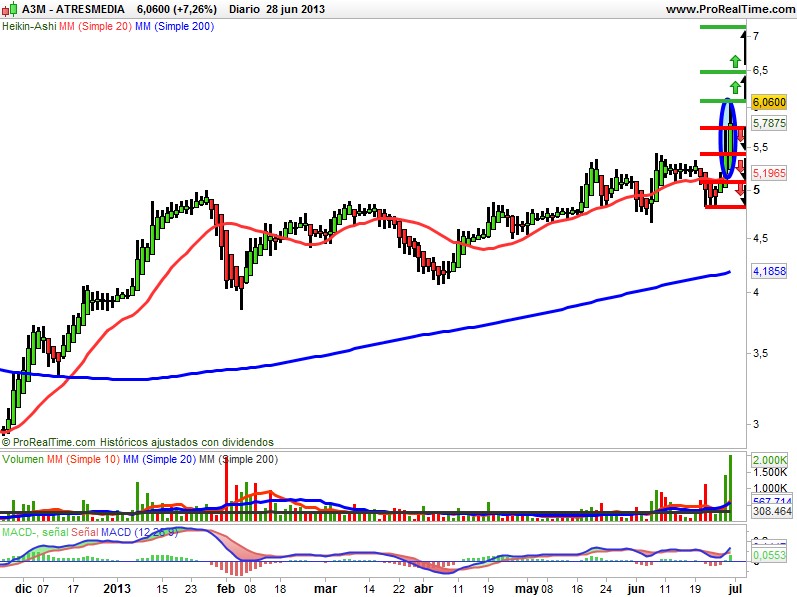Click the 5,7875 price tag on axis
This screenshot has height=597, width=797.
tap(769, 123)
